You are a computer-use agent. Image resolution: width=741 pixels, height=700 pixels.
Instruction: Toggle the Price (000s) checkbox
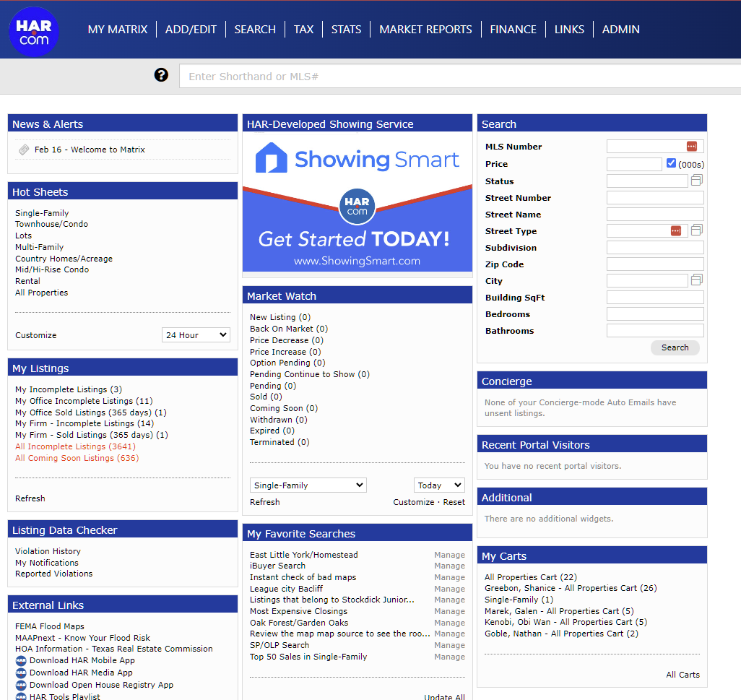(x=671, y=163)
